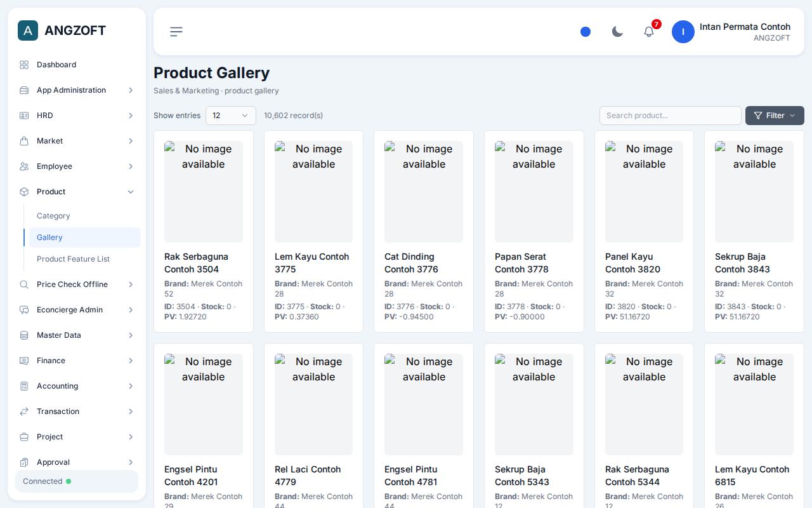Open Lem Kayu Contoh 3775 thumbnail
Screen dimensions: 812x508
click(313, 192)
